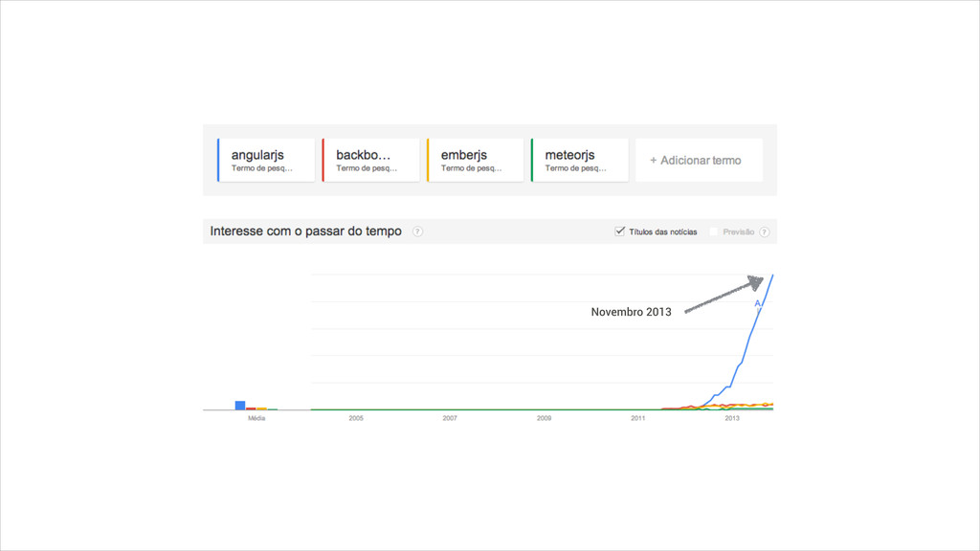The width and height of the screenshot is (980, 551).
Task: Click the Adicionar termo button
Action: pos(699,161)
